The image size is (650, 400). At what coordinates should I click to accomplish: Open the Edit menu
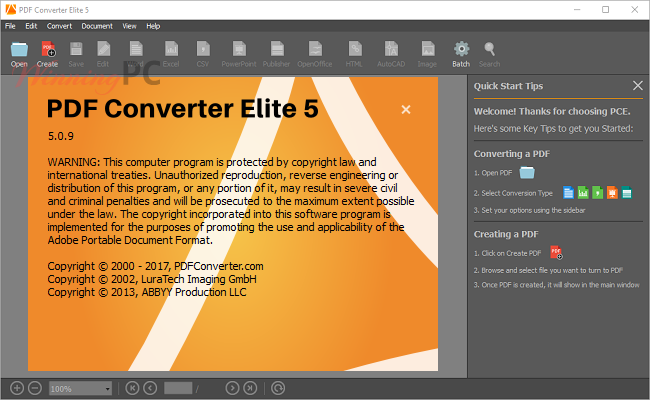click(x=31, y=26)
